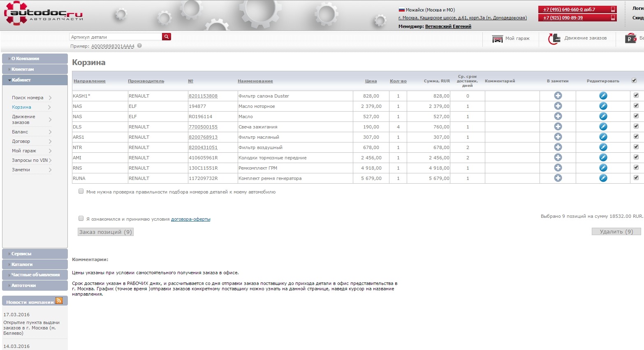Open Мой гараж in the cabinet menu
Viewport: 644px width, 350px height.
24,151
